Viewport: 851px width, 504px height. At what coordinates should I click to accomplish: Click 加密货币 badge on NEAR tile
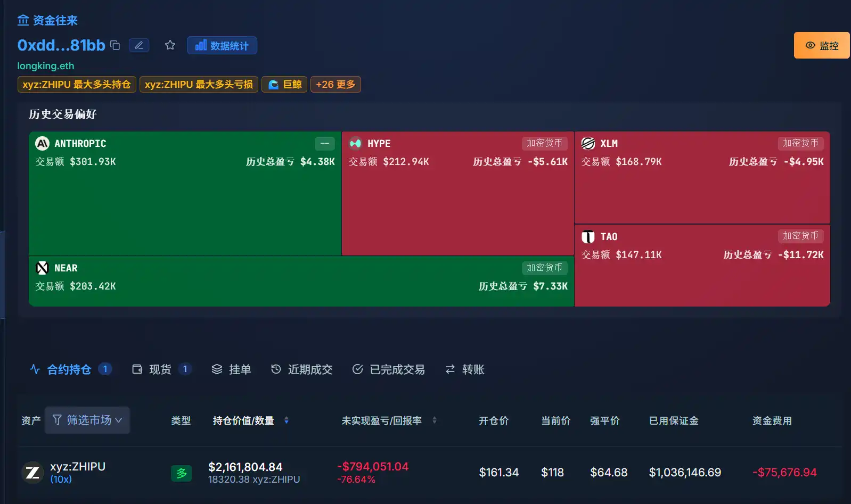pyautogui.click(x=544, y=268)
